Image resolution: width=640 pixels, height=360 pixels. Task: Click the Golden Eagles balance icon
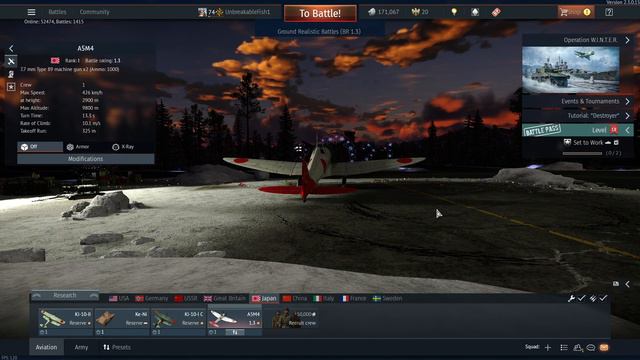point(415,12)
